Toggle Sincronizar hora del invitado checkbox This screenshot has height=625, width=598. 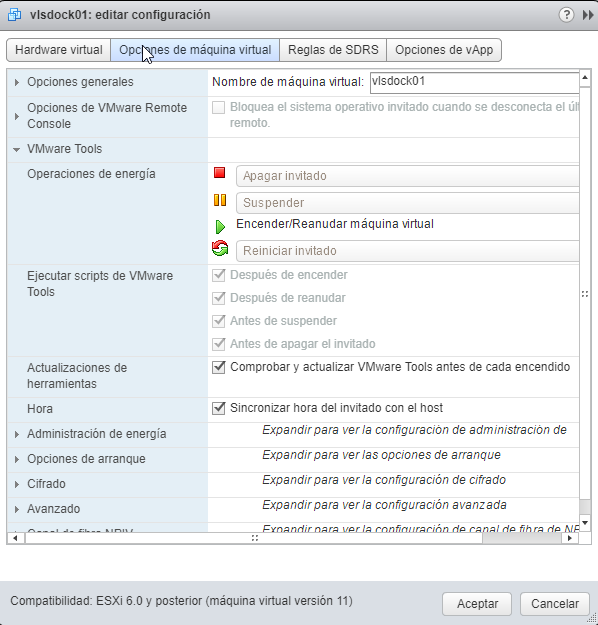218,408
